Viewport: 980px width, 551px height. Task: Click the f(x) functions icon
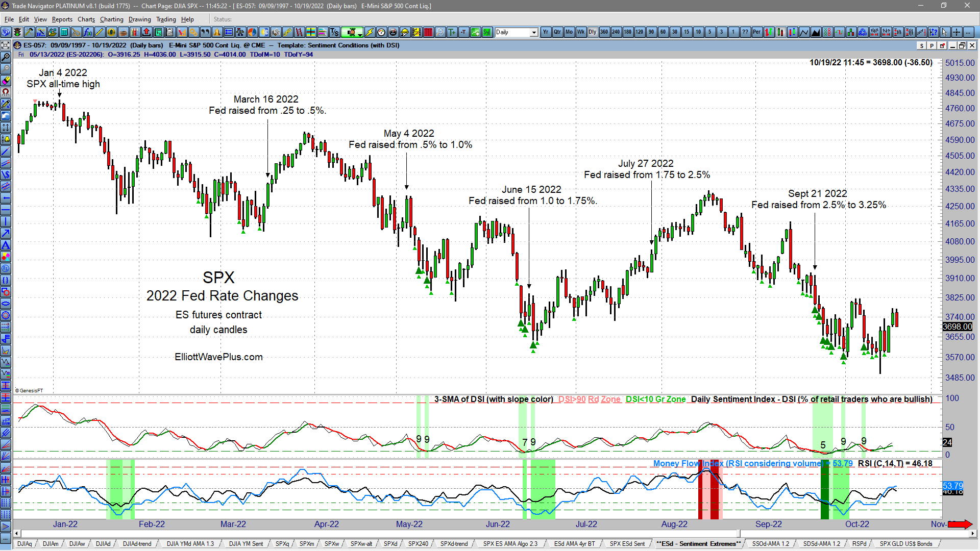click(88, 32)
